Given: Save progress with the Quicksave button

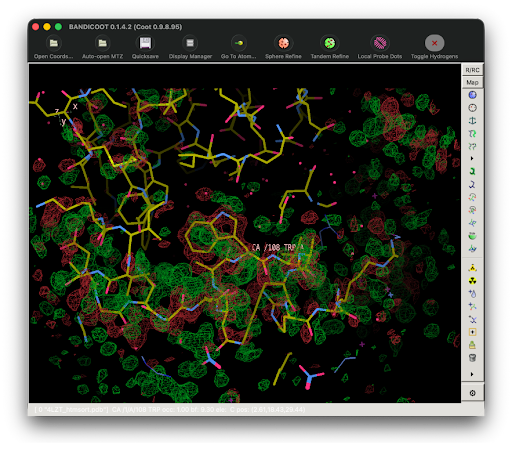Looking at the screenshot, I should (x=145, y=47).
